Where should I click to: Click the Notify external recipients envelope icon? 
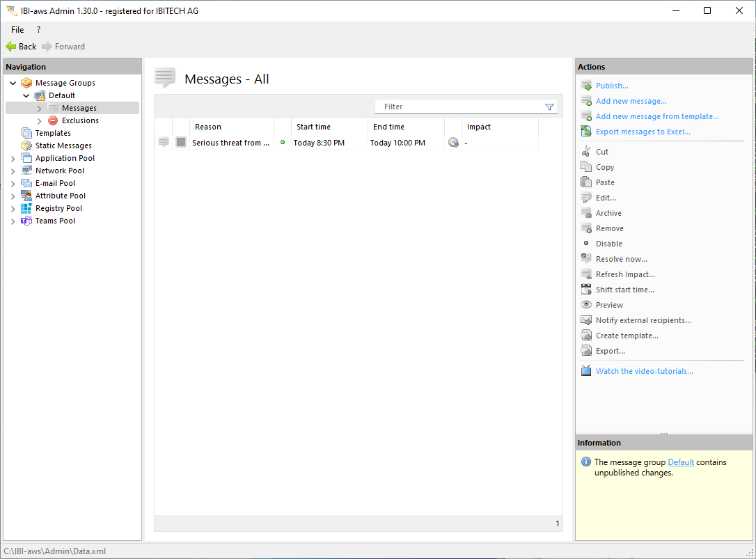coord(586,320)
